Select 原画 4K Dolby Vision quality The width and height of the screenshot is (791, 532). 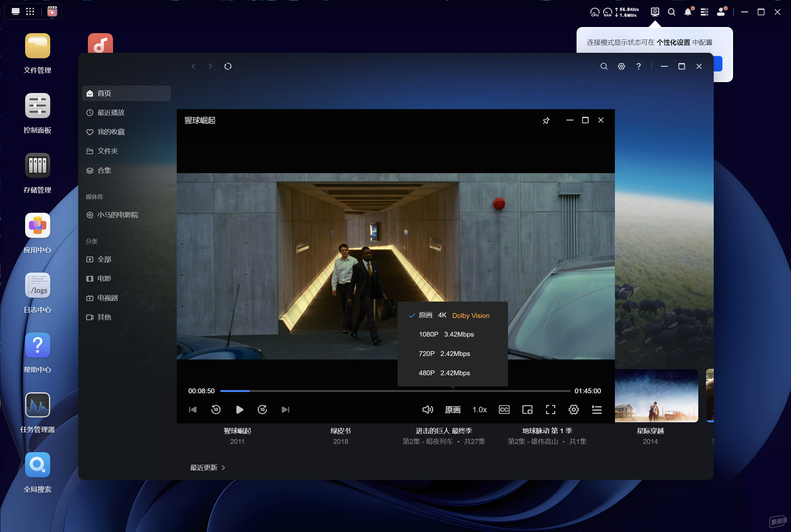453,315
